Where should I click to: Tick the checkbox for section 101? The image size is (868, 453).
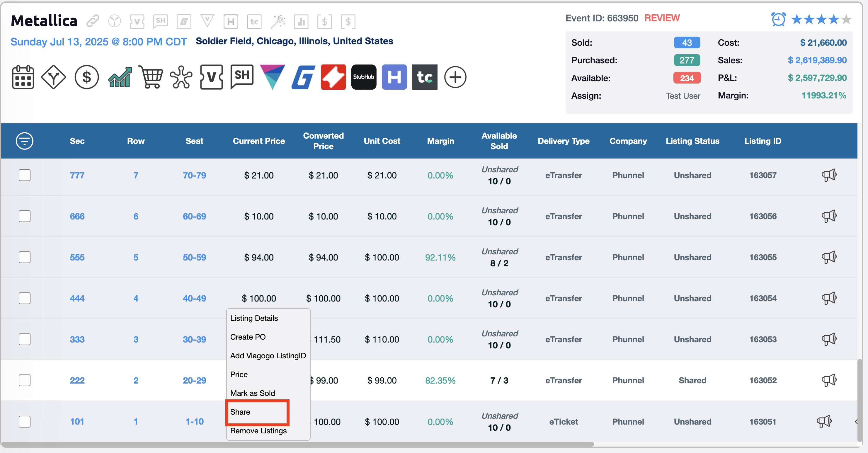pos(25,421)
